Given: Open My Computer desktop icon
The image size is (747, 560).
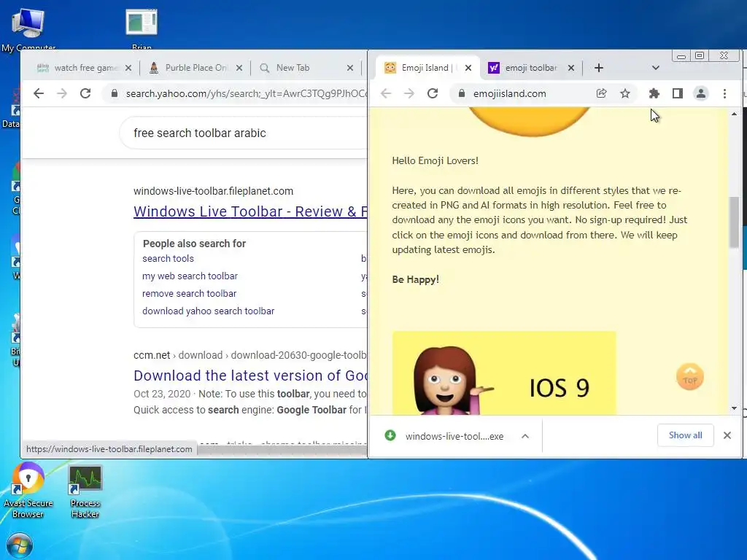Looking at the screenshot, I should point(28,29).
